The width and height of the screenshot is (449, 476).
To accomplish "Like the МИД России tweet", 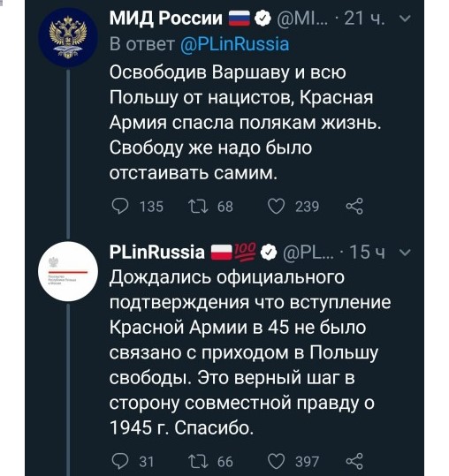I will click(x=276, y=207).
